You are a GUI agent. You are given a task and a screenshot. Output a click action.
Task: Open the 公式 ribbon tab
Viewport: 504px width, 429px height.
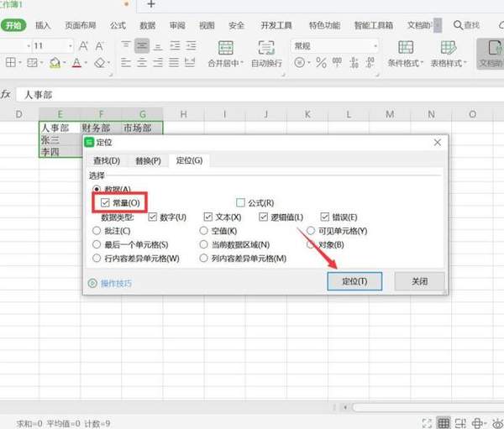tap(118, 25)
